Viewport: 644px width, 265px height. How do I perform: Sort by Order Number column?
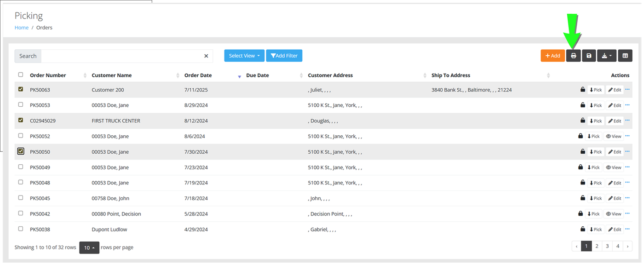tap(48, 75)
